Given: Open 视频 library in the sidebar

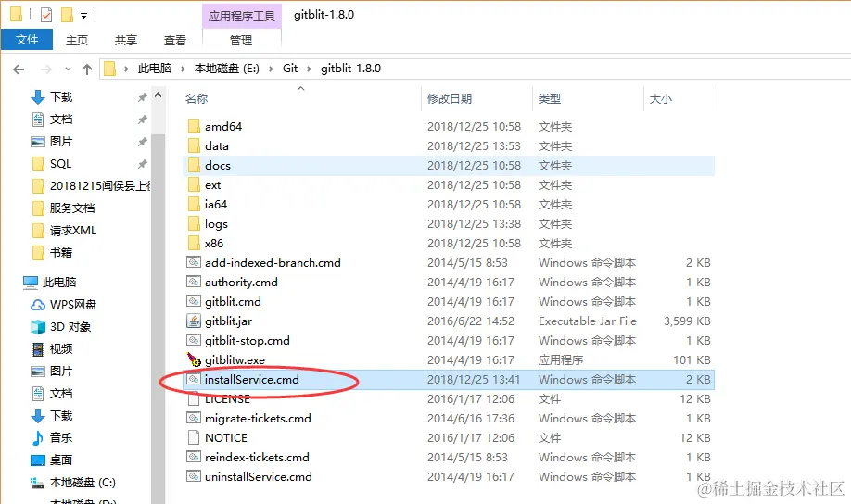Looking at the screenshot, I should point(52,349).
